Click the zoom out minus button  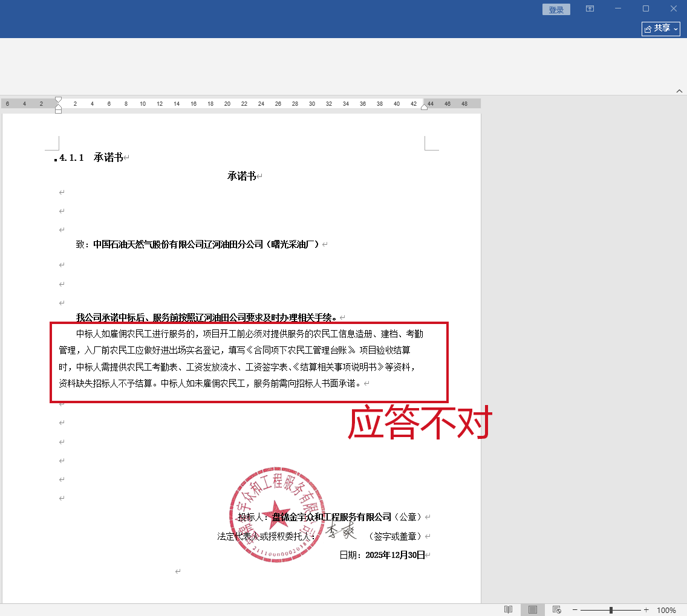(x=575, y=609)
